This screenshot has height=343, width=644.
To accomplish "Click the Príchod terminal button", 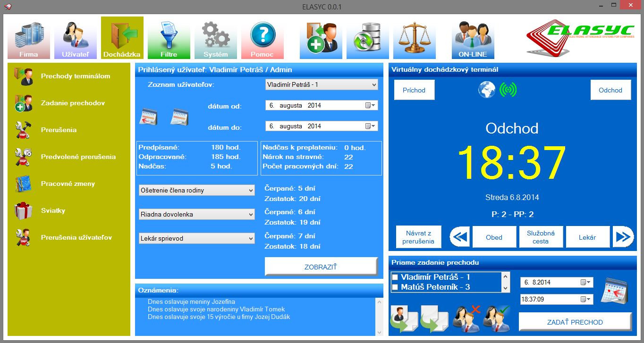I will tap(415, 90).
